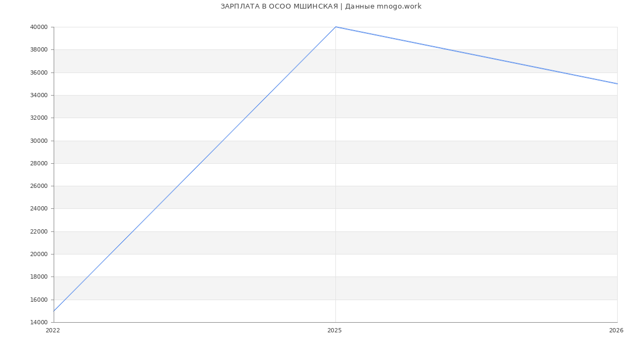Click the 40000 y-axis label
Viewport: 644px width, 349px height.
click(39, 27)
